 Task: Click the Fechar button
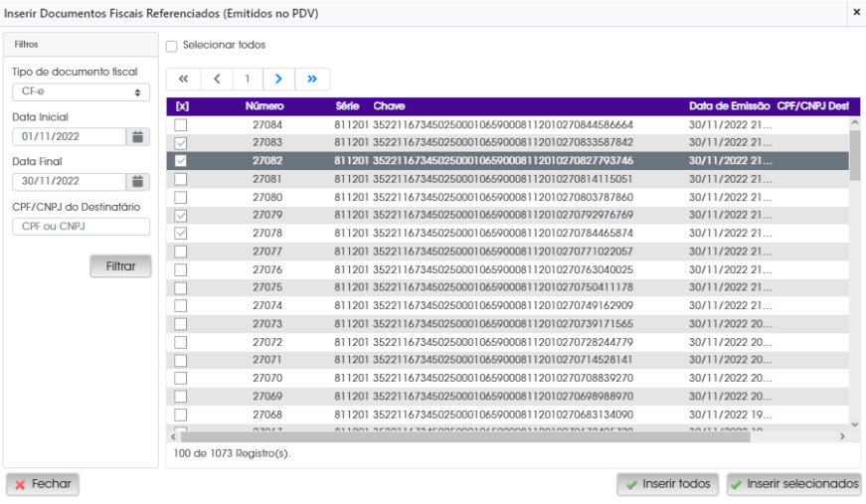click(43, 484)
